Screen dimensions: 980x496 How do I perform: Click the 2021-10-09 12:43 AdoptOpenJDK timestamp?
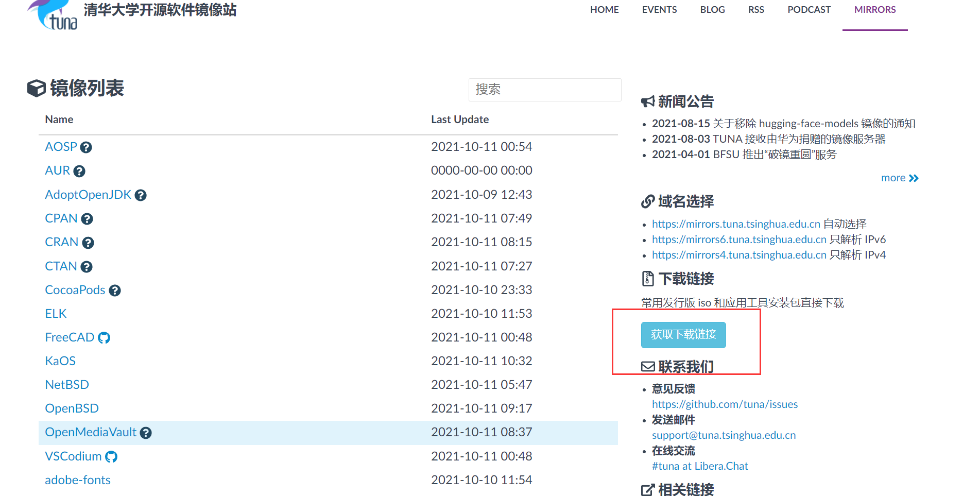point(482,195)
